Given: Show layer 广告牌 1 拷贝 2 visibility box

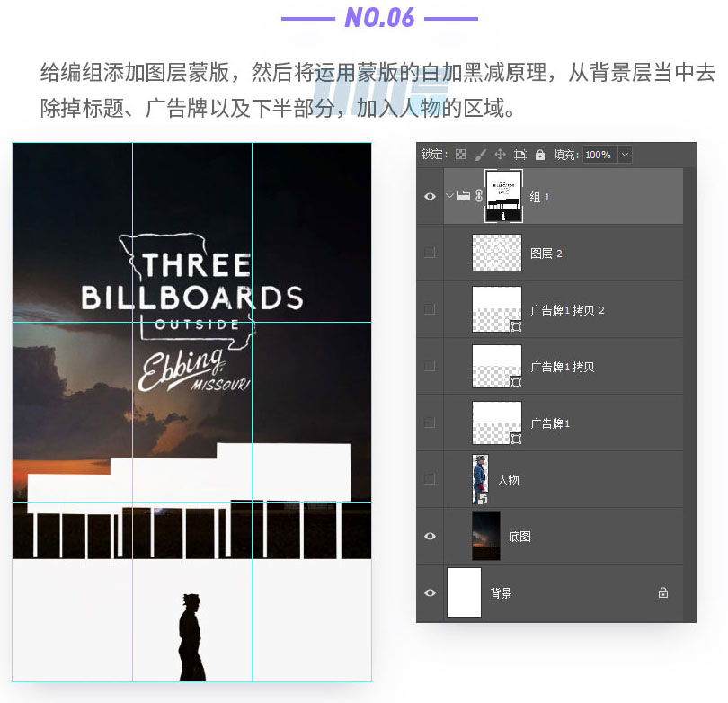Looking at the screenshot, I should click(430, 310).
